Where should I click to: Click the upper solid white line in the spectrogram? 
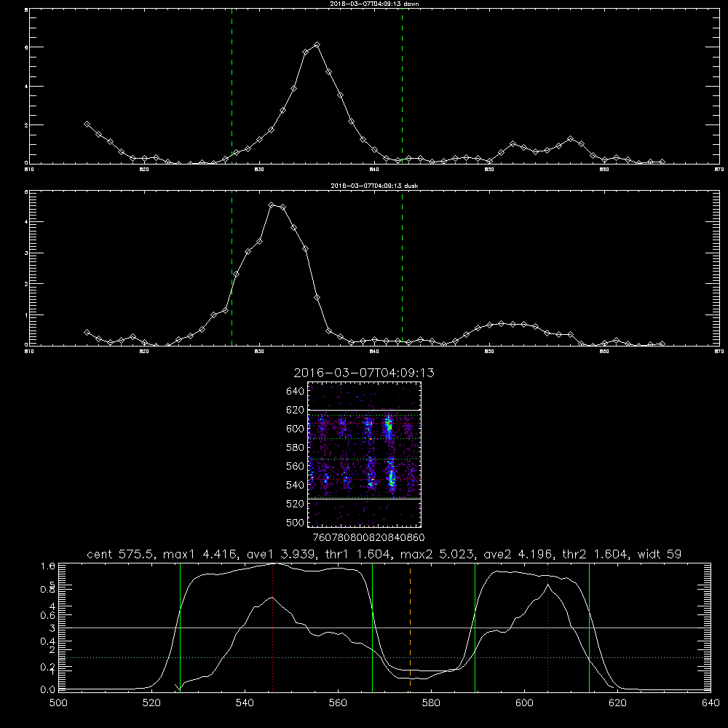pos(365,410)
